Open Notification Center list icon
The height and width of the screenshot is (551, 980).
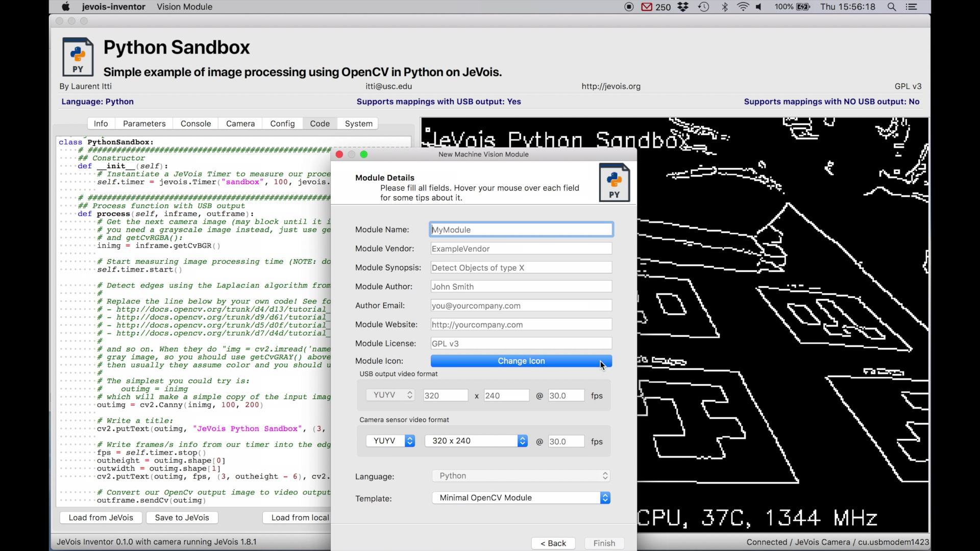(x=912, y=7)
